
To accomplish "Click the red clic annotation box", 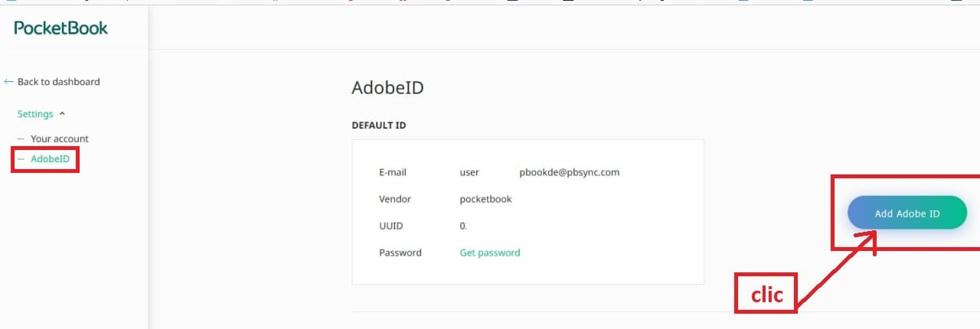I will 766,293.
